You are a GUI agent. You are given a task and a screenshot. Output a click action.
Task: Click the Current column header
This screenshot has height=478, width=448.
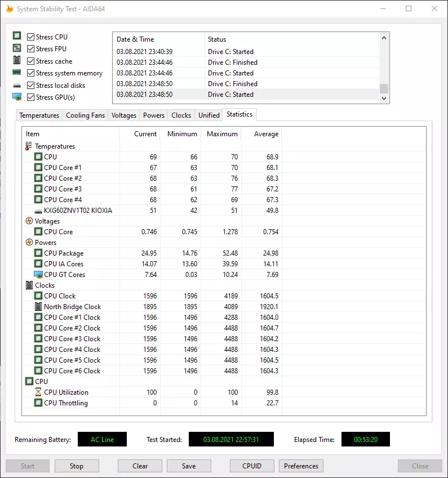point(139,134)
